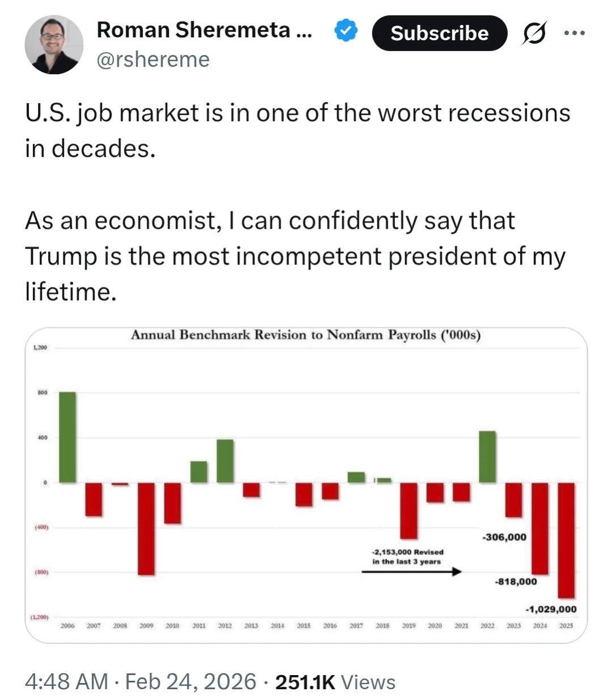Click the green 2022 bar

click(x=487, y=457)
